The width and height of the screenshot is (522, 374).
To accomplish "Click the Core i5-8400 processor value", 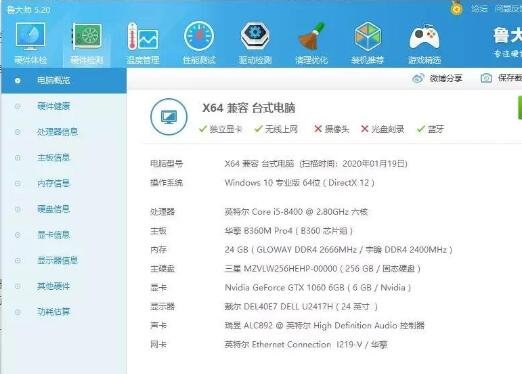I will pyautogui.click(x=296, y=212).
